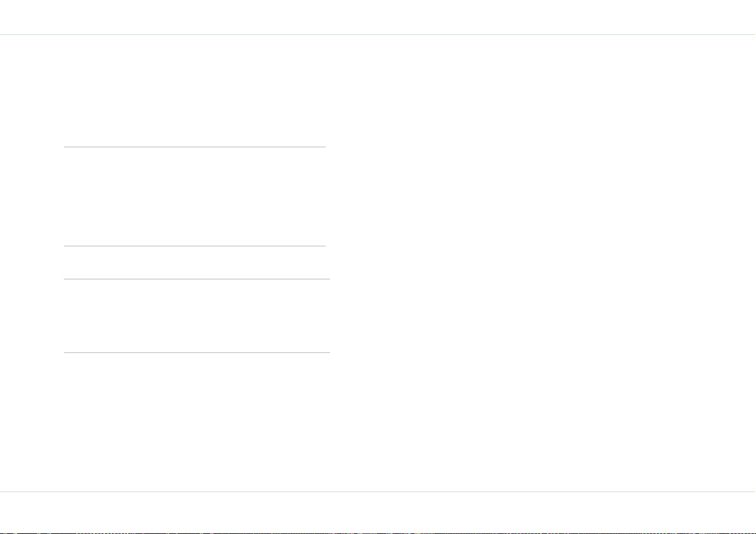Click the blank left margin beside gray dividers
The height and width of the screenshot is (534, 756).
tap(32, 250)
